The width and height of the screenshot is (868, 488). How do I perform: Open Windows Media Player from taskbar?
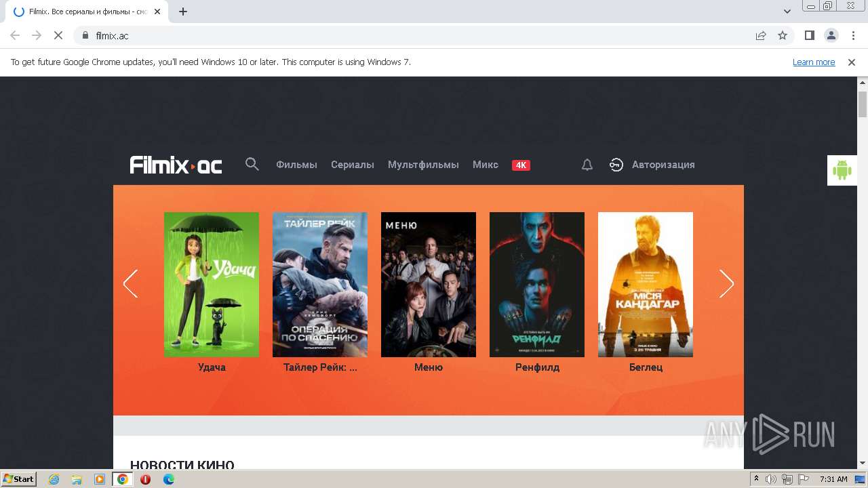(100, 479)
